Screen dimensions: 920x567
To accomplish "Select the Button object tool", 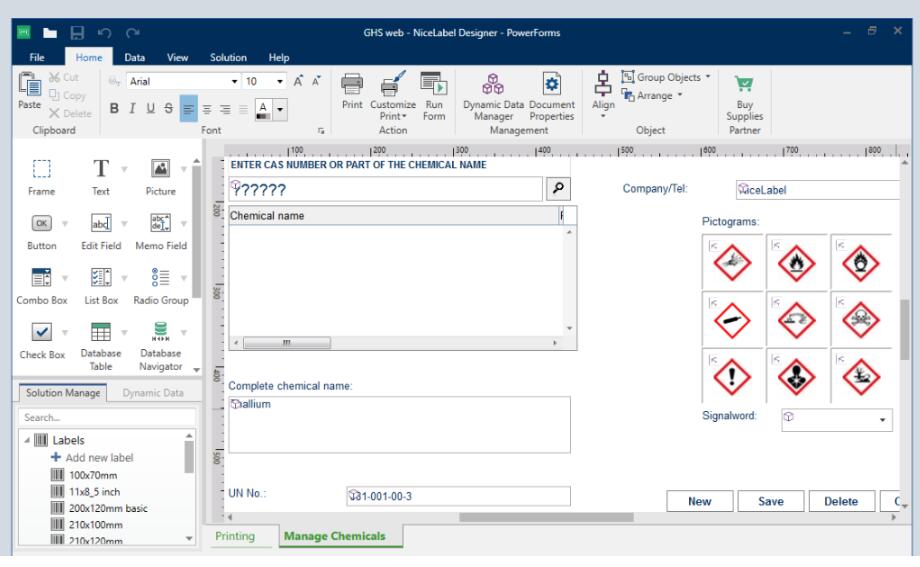I will click(42, 231).
